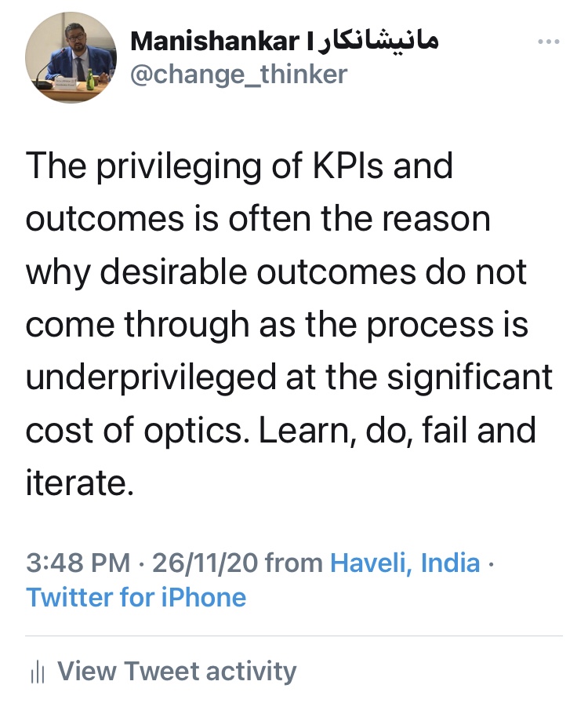
Task: Open the more options ellipsis menu
Action: (x=550, y=42)
